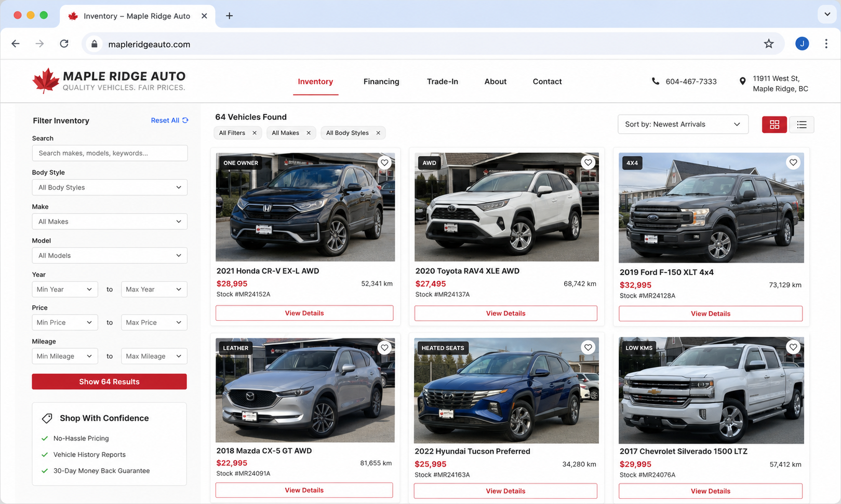Favorite the 2020 Toyota RAV4 heart icon
This screenshot has height=504, width=841.
pyautogui.click(x=588, y=162)
